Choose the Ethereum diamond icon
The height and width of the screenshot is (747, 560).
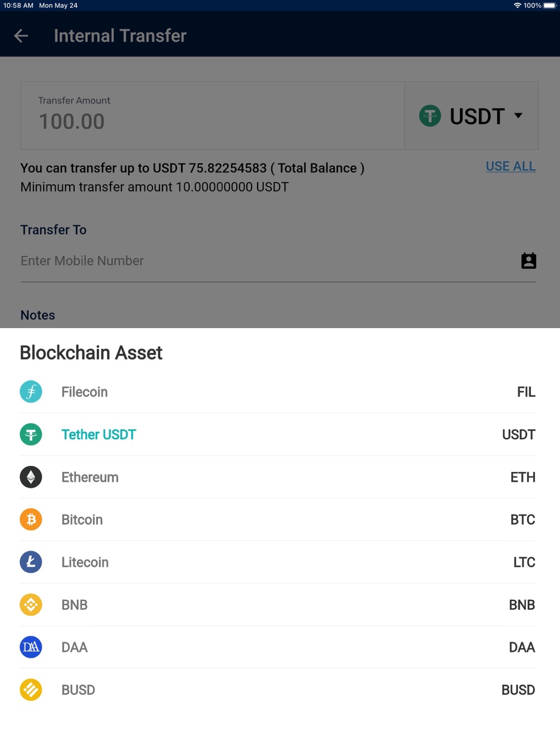pyautogui.click(x=31, y=477)
